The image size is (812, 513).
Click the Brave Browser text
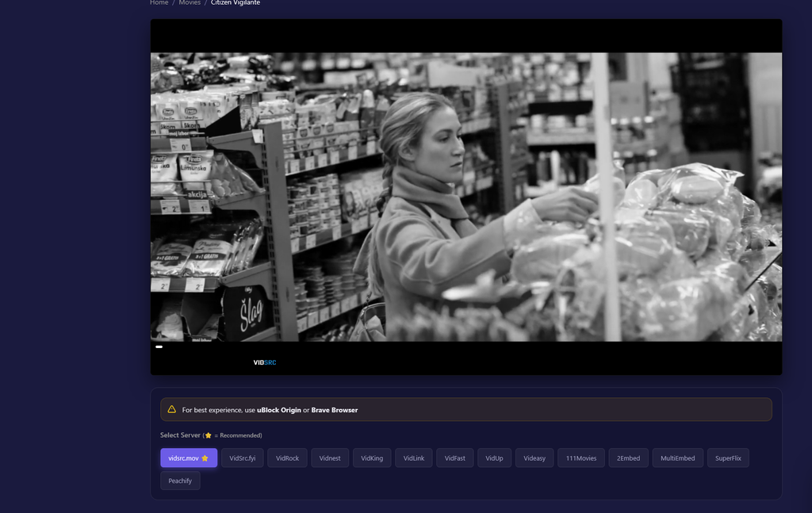[335, 410]
